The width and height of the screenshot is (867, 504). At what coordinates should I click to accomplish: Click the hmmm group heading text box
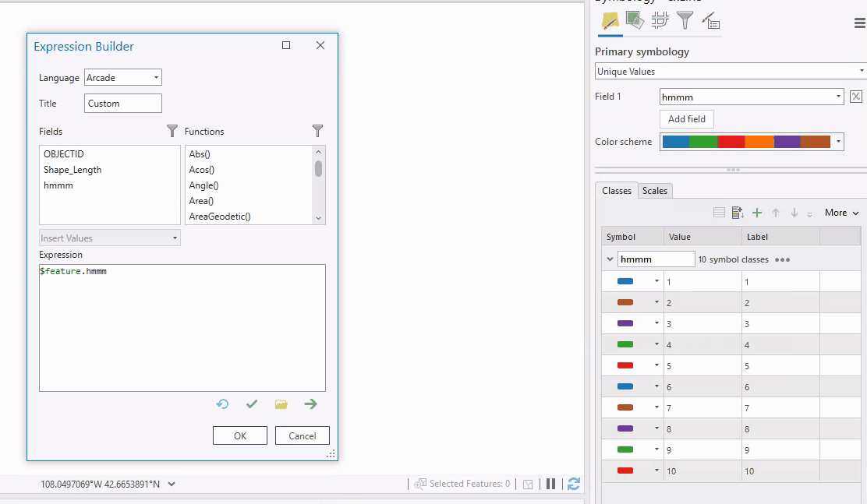click(656, 259)
